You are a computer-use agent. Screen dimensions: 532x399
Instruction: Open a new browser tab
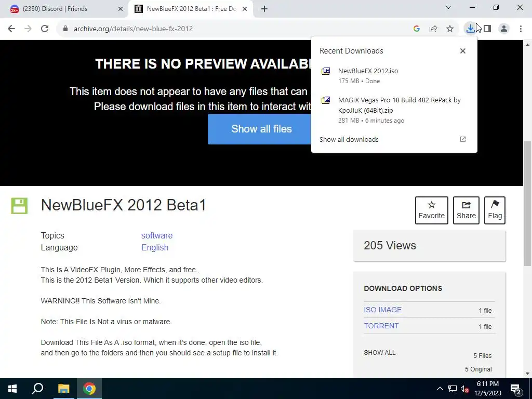coord(264,9)
